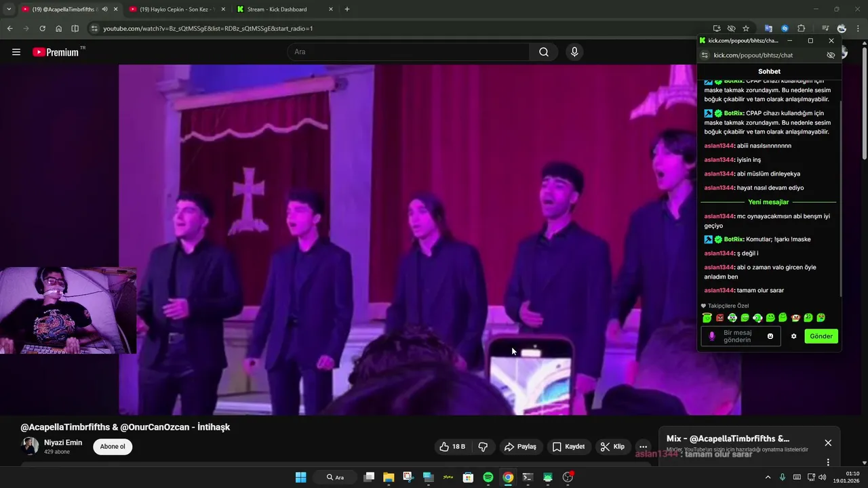Go to YouTube Premium home logo

[x=56, y=52]
